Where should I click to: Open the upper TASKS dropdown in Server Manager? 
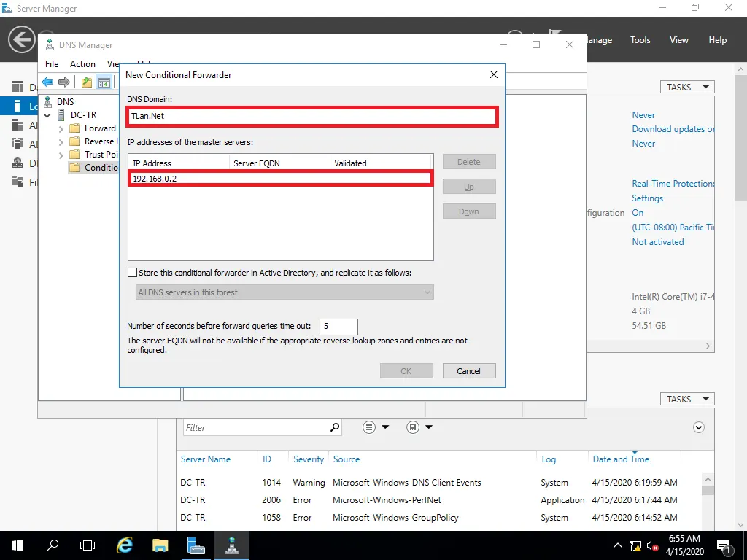tap(687, 87)
